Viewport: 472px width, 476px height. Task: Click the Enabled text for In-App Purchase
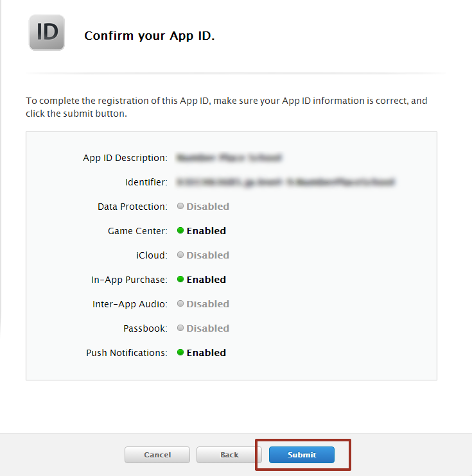pyautogui.click(x=206, y=279)
